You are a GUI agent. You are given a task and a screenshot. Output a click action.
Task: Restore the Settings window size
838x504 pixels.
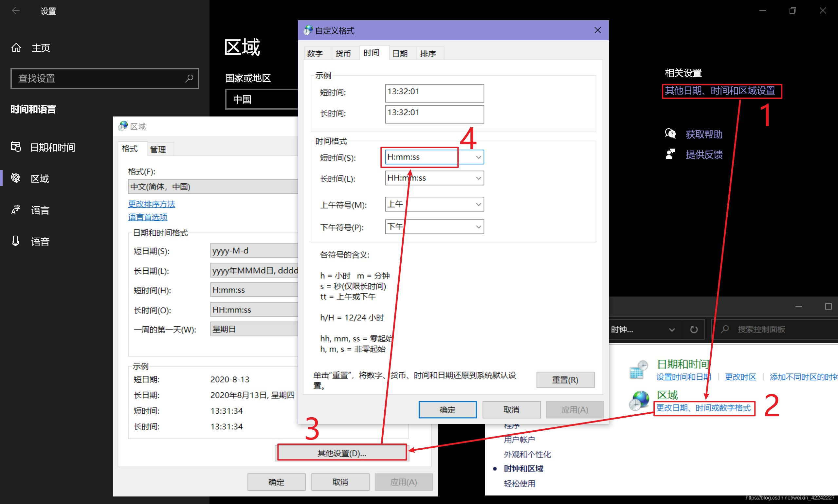click(x=792, y=10)
